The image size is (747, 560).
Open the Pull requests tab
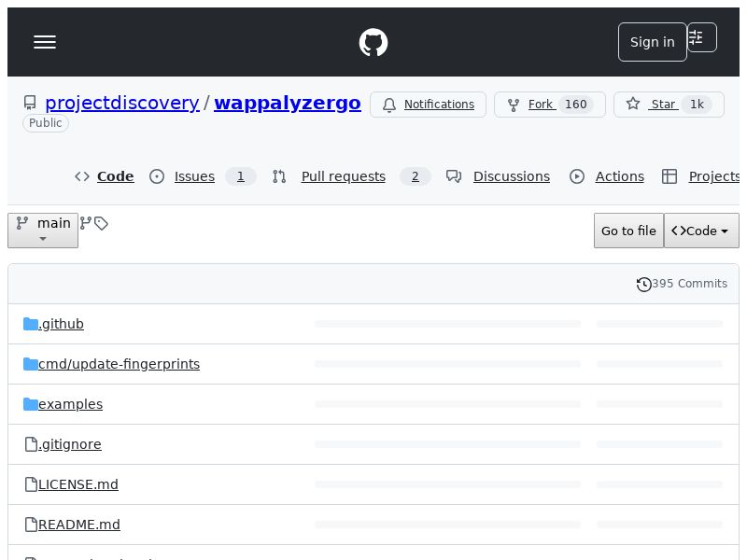click(343, 176)
